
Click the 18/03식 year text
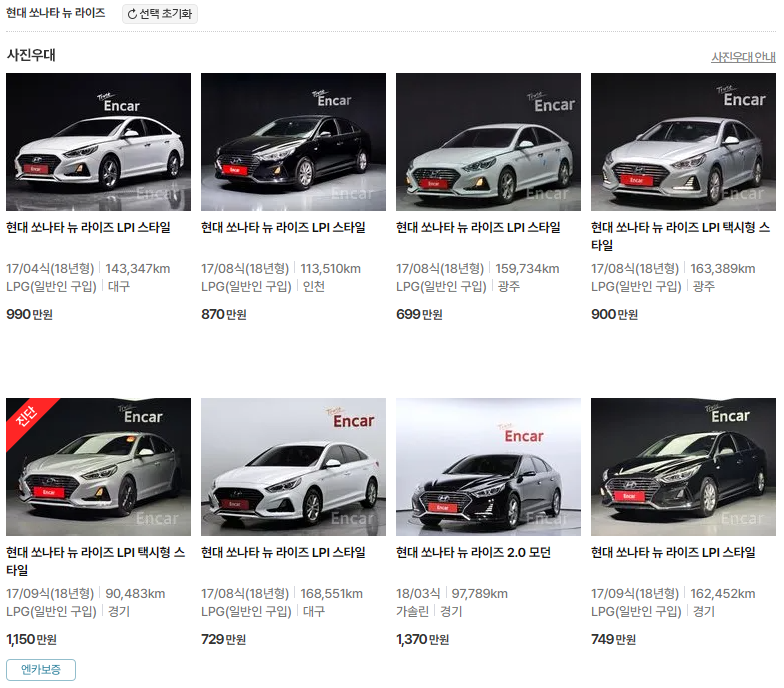coord(418,594)
